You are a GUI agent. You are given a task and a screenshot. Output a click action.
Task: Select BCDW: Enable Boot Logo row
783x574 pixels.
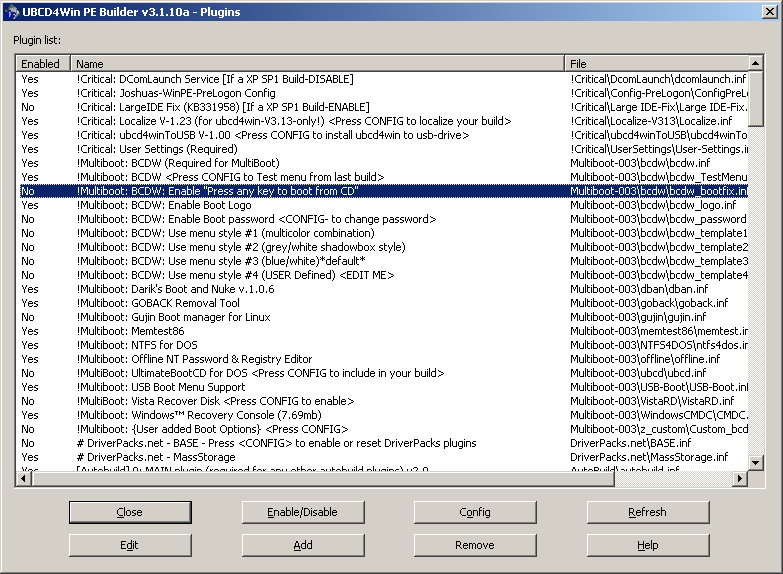coord(384,205)
